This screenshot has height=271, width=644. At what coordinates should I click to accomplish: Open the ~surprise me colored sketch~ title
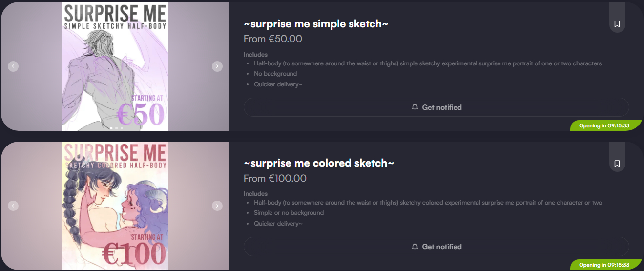pyautogui.click(x=318, y=163)
